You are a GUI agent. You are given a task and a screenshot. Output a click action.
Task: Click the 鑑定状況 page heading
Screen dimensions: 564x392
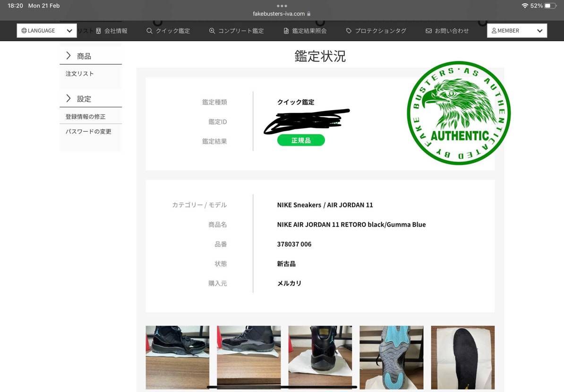tap(320, 56)
